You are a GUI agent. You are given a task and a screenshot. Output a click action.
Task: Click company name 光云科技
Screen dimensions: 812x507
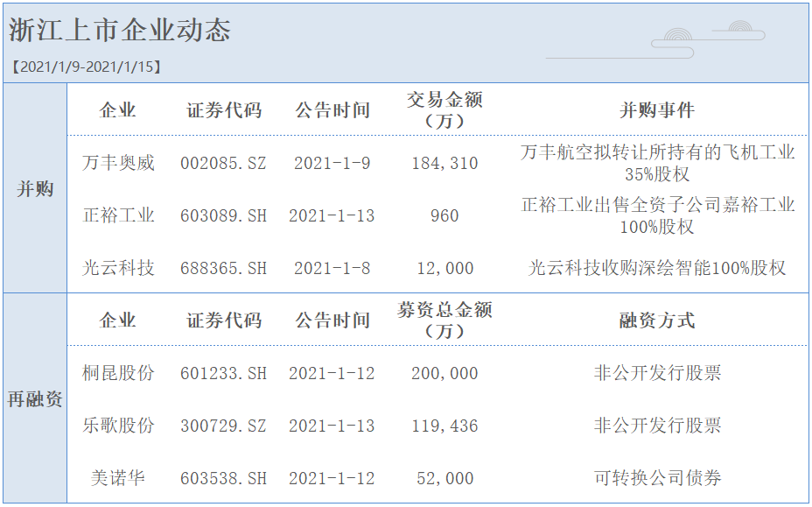(x=118, y=268)
